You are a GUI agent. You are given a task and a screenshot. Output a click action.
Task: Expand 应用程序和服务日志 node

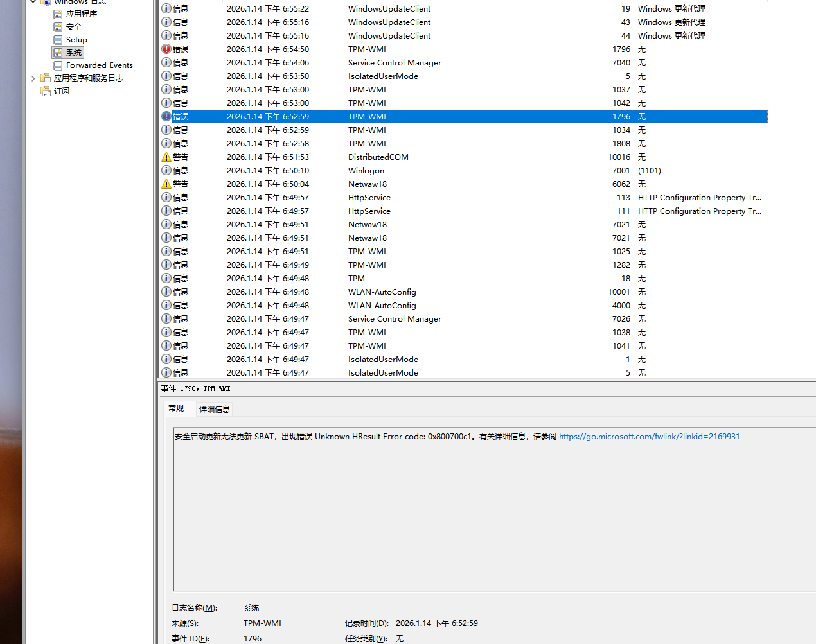33,78
